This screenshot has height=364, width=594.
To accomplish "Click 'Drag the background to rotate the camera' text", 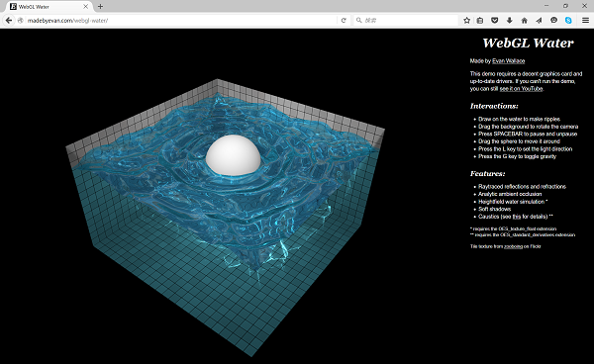I will pos(528,127).
